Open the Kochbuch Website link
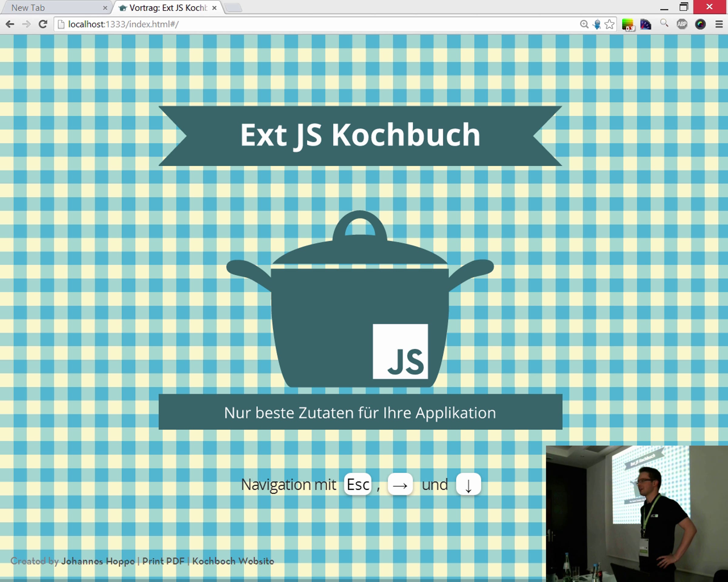Screen dimensions: 728x582 (x=233, y=561)
